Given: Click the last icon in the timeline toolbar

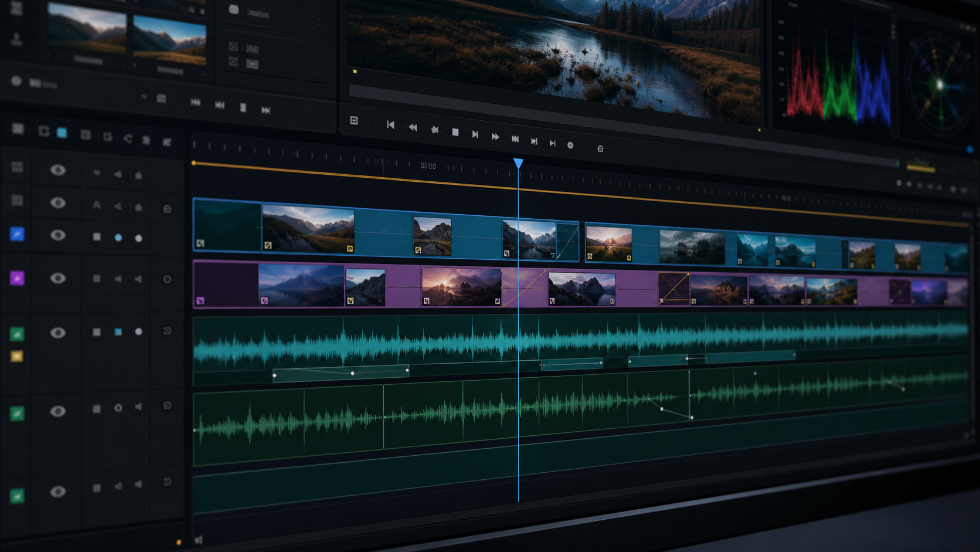Looking at the screenshot, I should (167, 141).
